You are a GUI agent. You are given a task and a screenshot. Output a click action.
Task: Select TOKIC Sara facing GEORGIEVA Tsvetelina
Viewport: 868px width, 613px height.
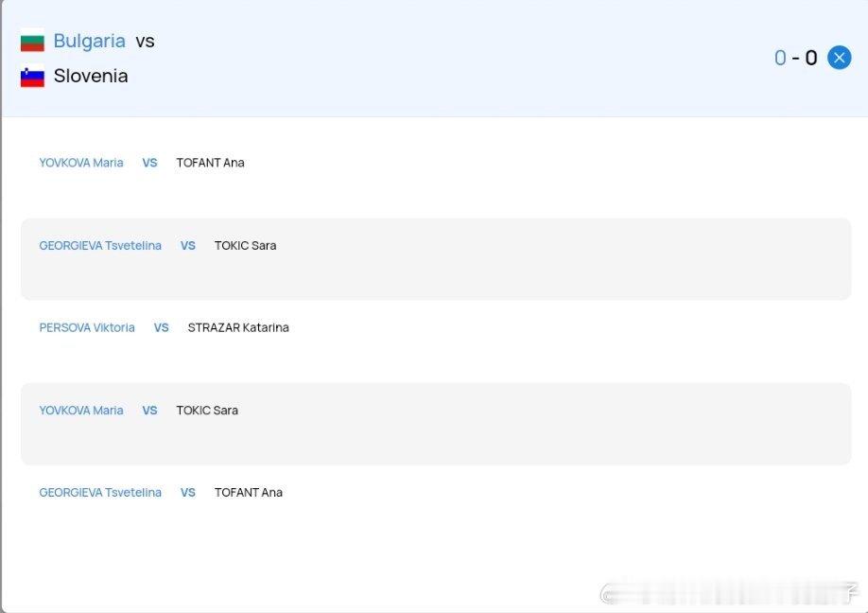click(245, 245)
